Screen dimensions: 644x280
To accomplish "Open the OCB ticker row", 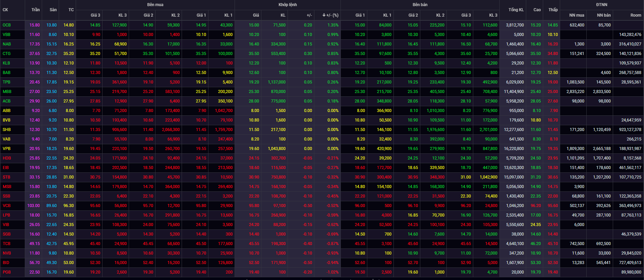I will 322,25.
